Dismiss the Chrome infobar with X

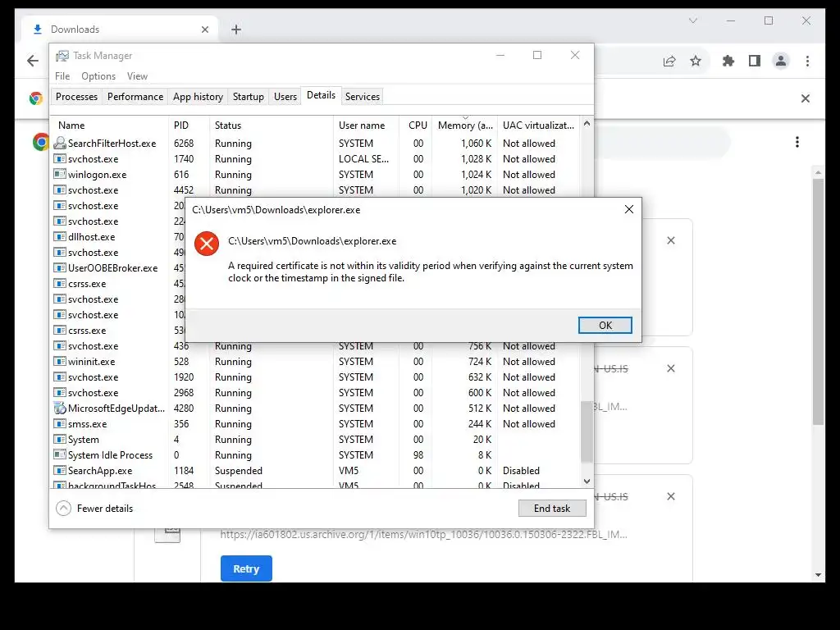806,98
